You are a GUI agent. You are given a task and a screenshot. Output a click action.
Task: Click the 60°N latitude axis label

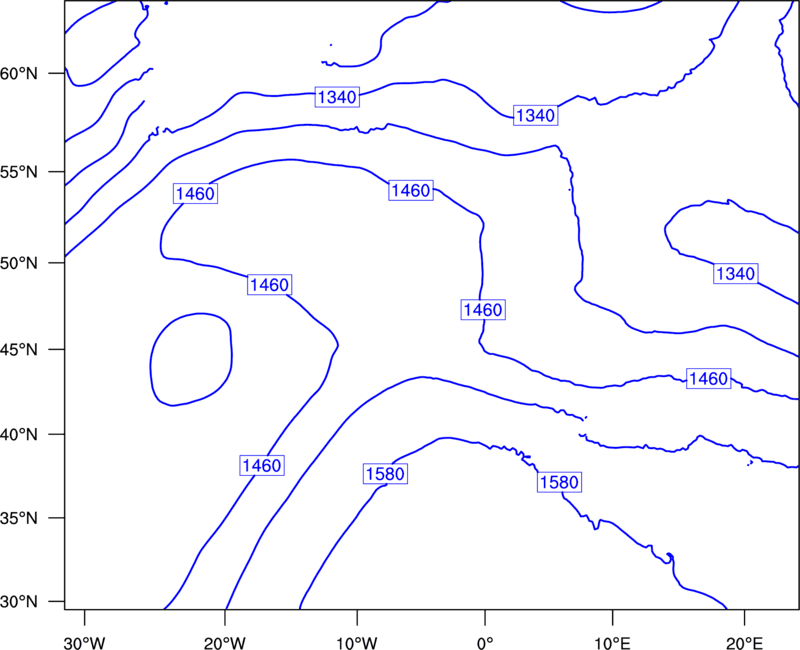point(19,74)
